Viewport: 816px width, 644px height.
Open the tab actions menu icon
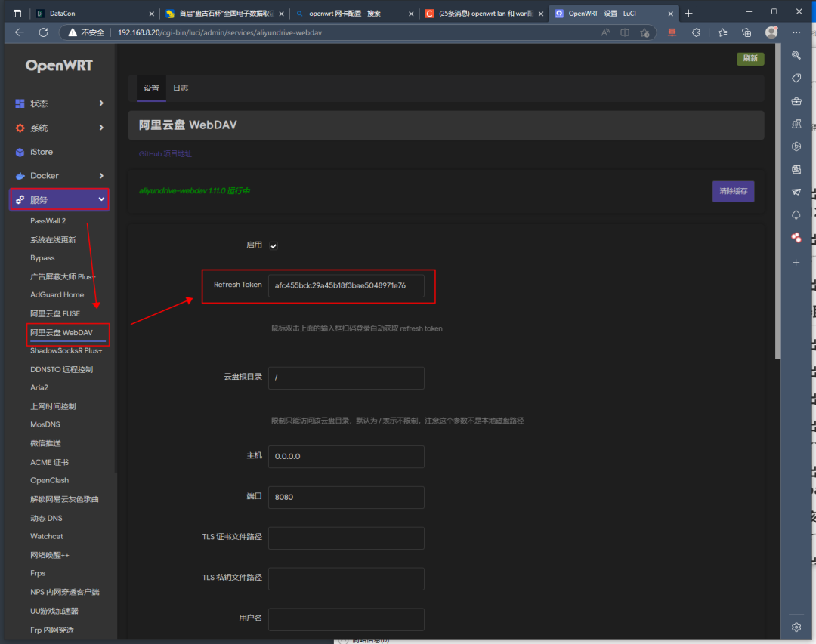click(x=17, y=14)
